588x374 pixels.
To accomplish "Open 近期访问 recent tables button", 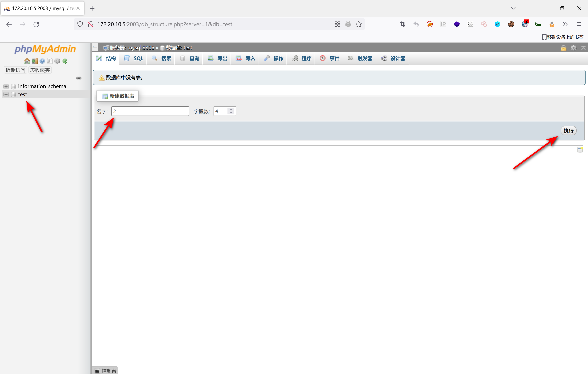I will (x=15, y=70).
